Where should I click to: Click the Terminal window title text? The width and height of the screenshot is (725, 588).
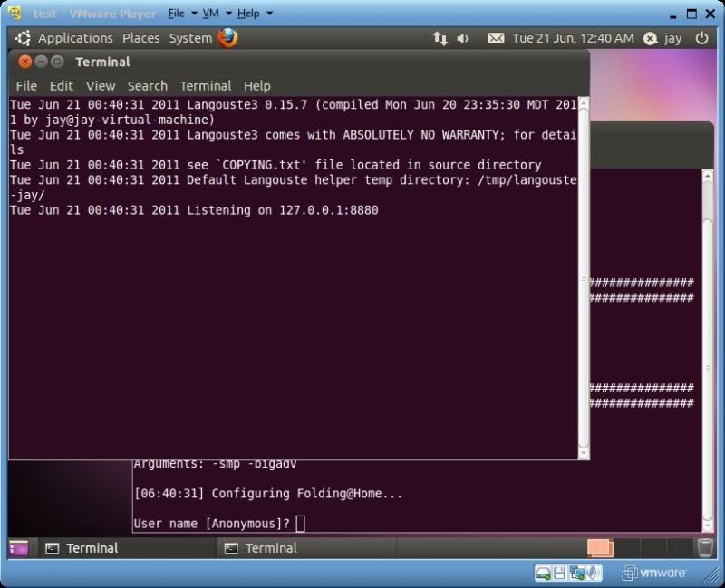102,62
